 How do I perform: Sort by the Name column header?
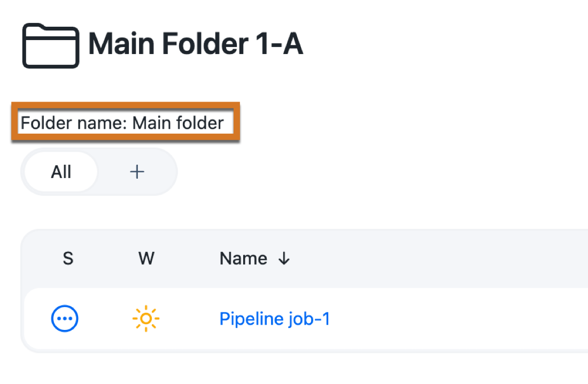(x=243, y=258)
